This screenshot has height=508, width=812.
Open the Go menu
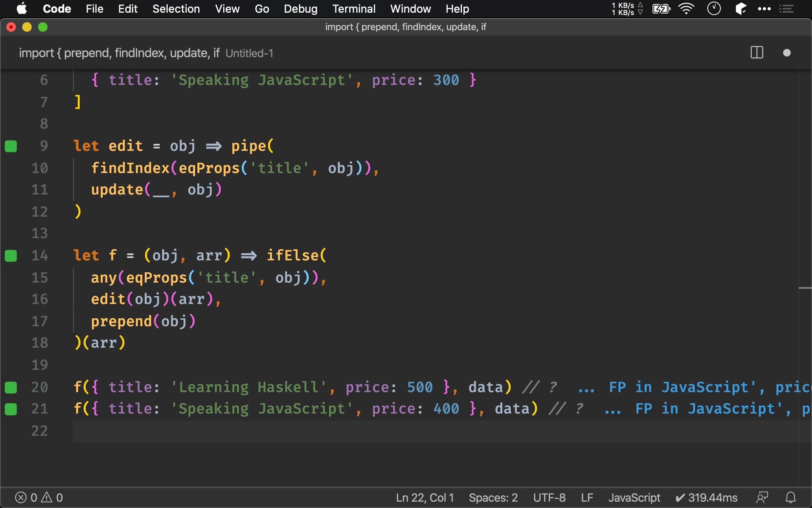[x=262, y=9]
